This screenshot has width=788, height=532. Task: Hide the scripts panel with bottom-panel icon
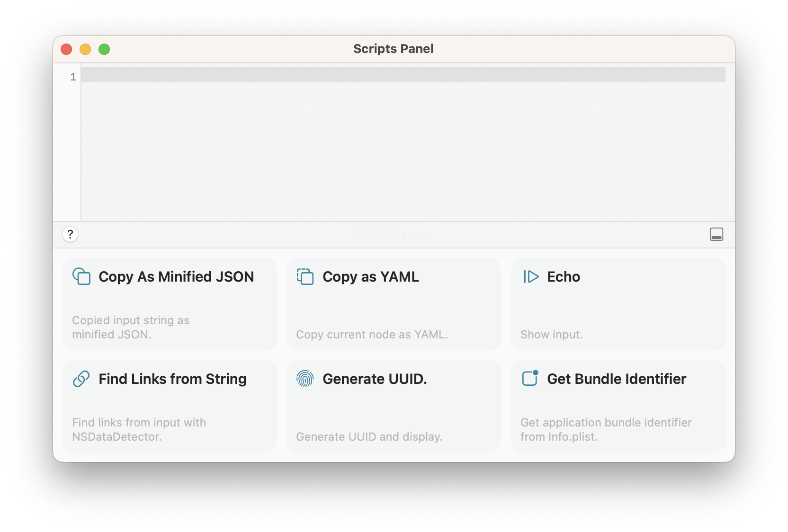pos(716,234)
